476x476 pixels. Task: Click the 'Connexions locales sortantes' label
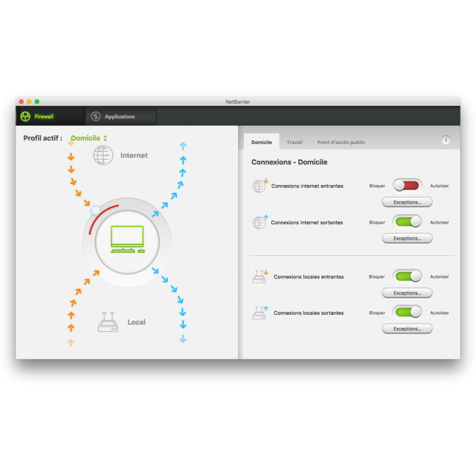click(x=309, y=313)
